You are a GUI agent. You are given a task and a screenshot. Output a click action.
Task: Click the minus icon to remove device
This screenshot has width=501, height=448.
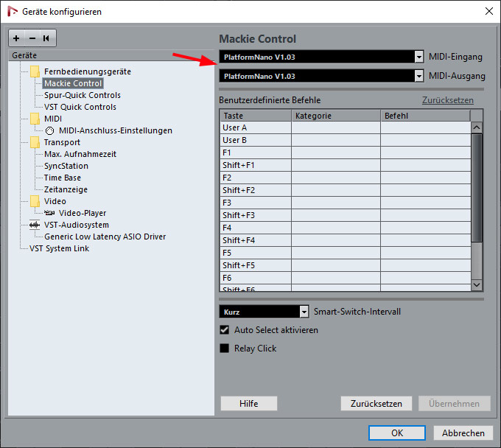[x=32, y=38]
